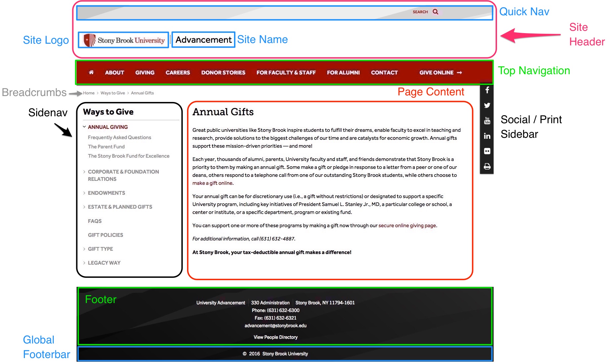Click the Search magnifier icon
The image size is (610, 364).
click(435, 12)
